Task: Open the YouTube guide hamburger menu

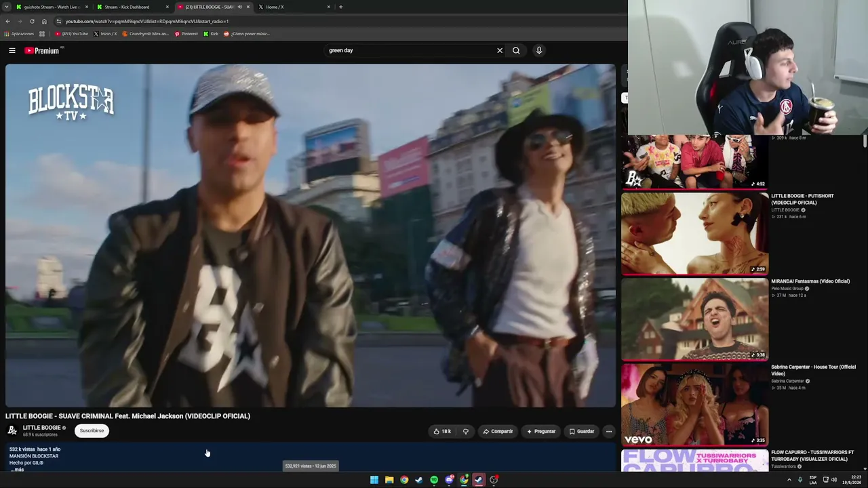Action: coord(12,50)
